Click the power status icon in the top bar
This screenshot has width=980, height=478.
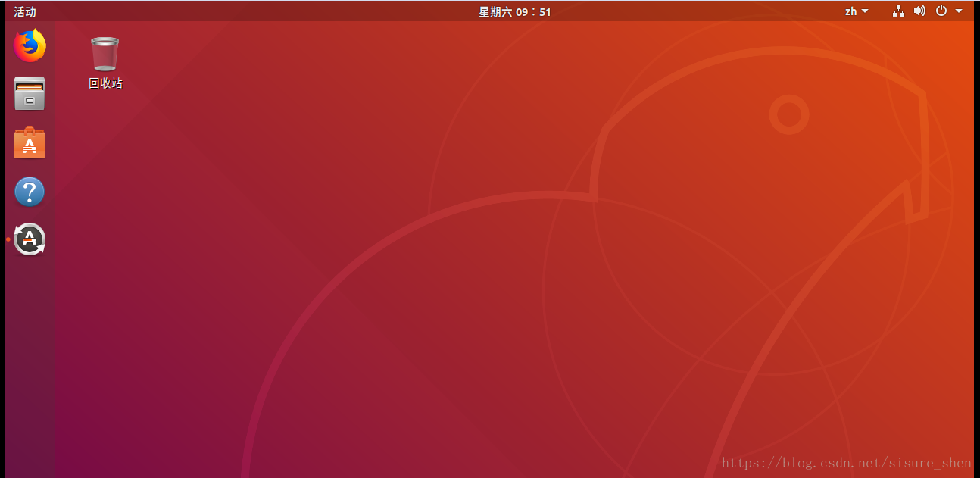(941, 11)
